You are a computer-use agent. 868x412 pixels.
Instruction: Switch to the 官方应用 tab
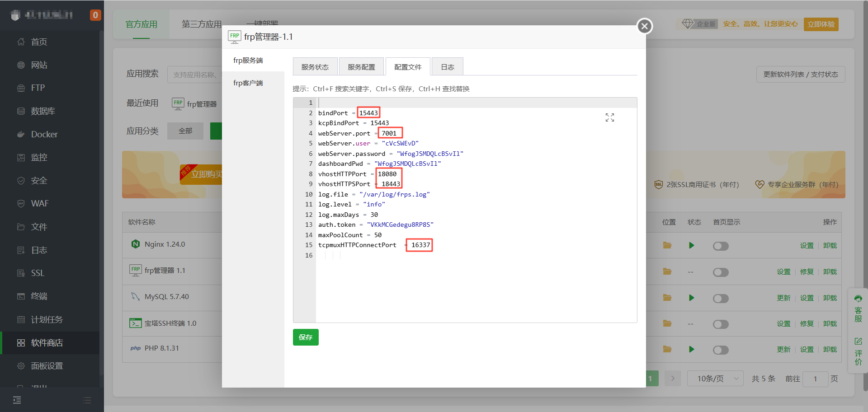coord(142,24)
